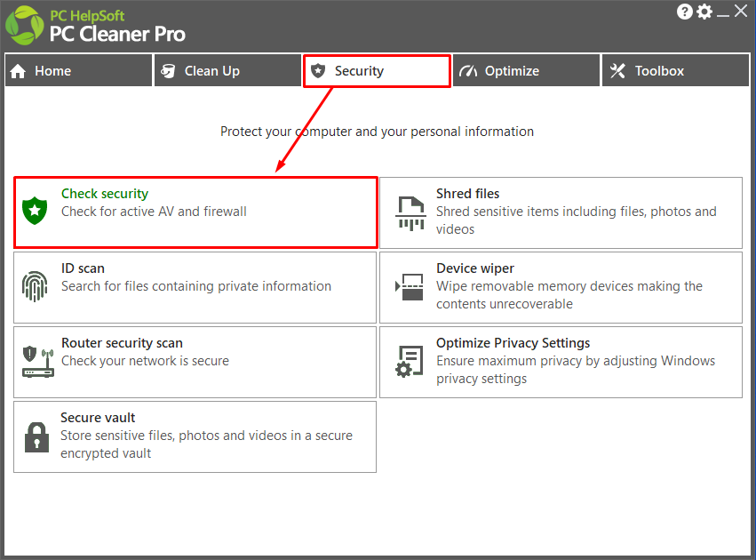756x560 pixels.
Task: Click the Clean Up bucket icon
Action: point(168,71)
